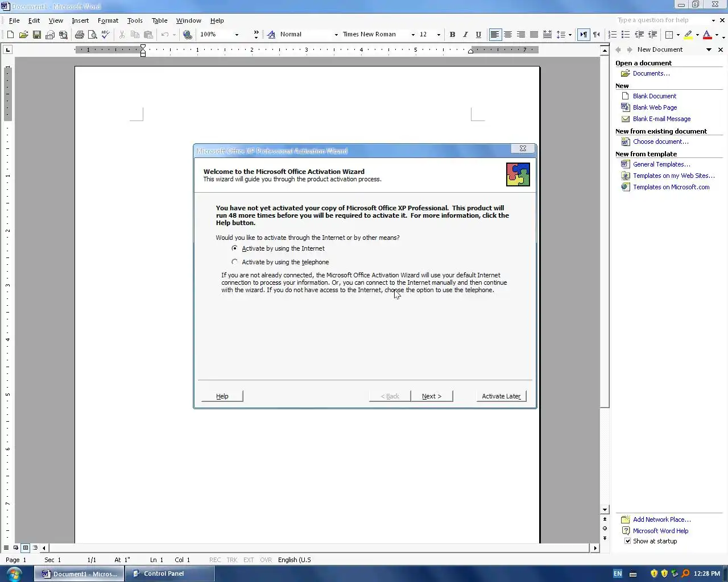Open the Insert menu
Viewport: 728px width, 582px height.
(x=80, y=20)
